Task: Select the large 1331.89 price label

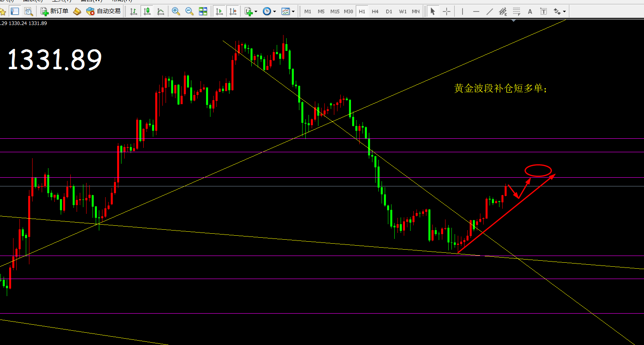Action: 55,60
